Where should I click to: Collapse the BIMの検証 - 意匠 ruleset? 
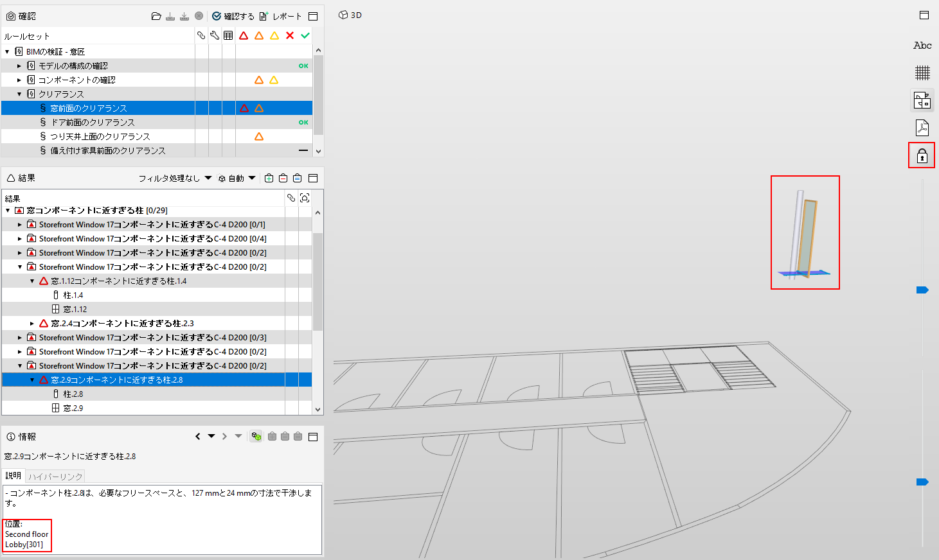[7, 51]
